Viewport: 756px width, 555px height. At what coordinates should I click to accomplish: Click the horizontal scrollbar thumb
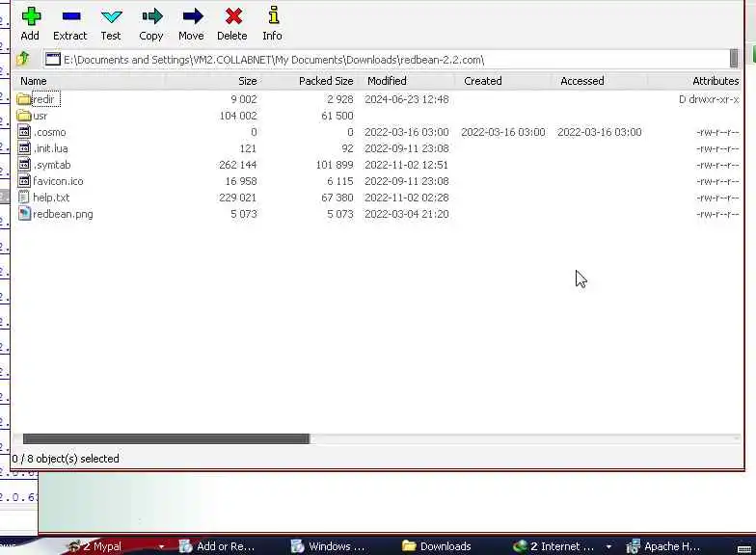click(x=166, y=438)
